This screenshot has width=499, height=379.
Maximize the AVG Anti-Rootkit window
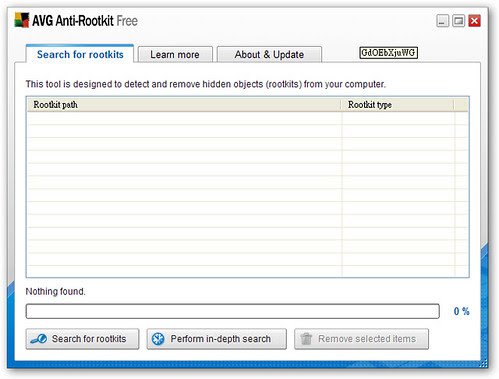point(459,21)
